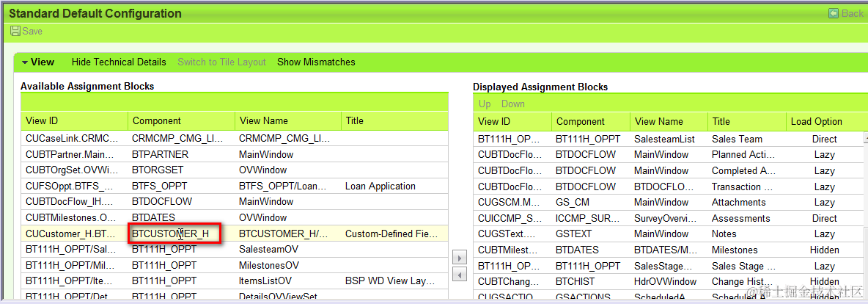Screen dimensions: 868x304
Task: Click the GSTEXT component cell
Action: tap(591, 234)
